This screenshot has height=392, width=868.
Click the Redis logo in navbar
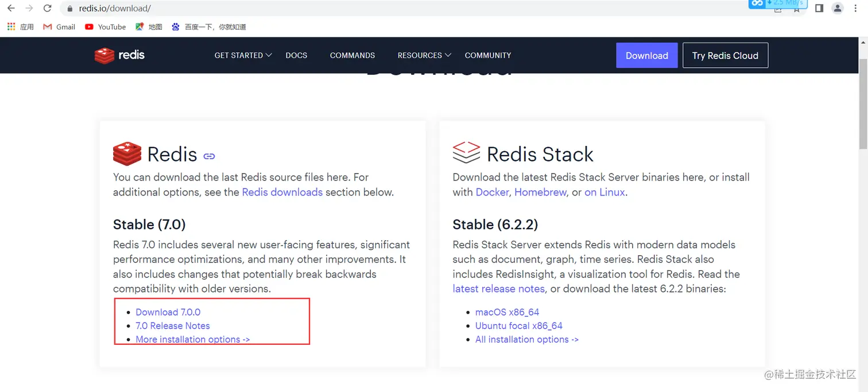click(119, 55)
